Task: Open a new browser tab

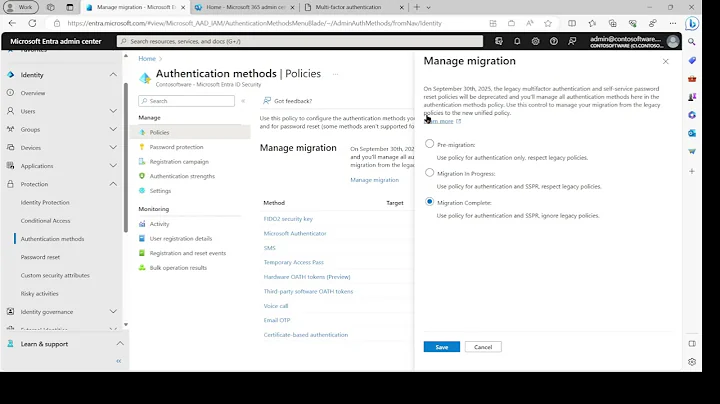Action: pos(417,7)
